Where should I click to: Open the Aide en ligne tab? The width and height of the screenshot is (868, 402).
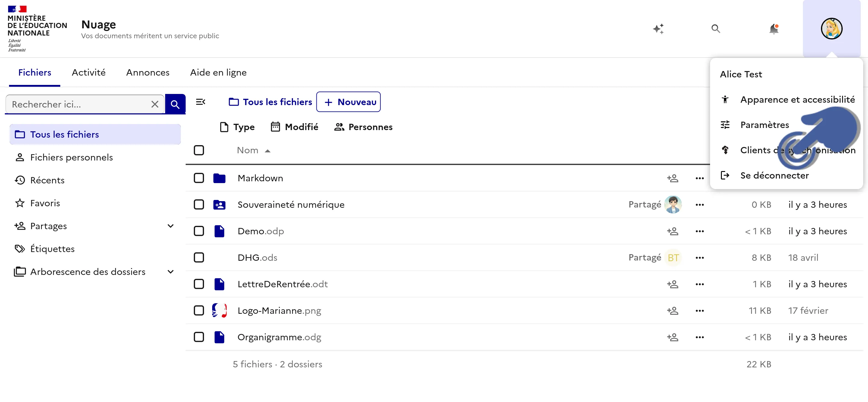coord(218,72)
